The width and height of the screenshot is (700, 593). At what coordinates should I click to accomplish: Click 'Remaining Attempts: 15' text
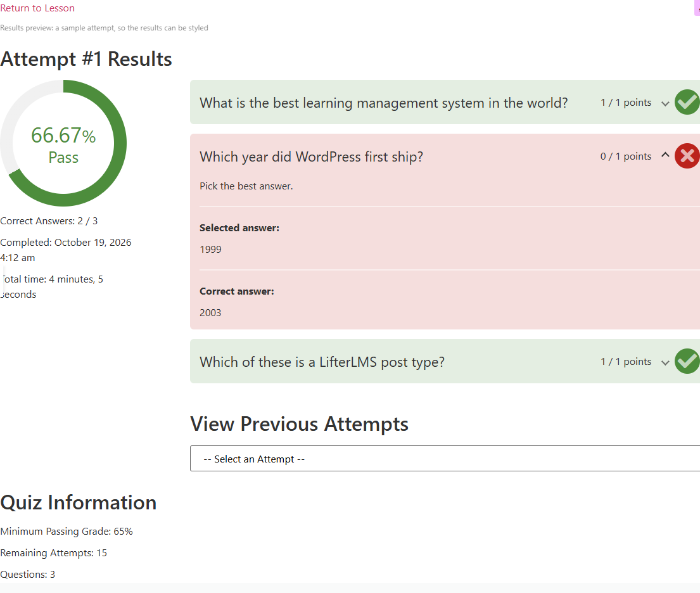[x=54, y=553]
